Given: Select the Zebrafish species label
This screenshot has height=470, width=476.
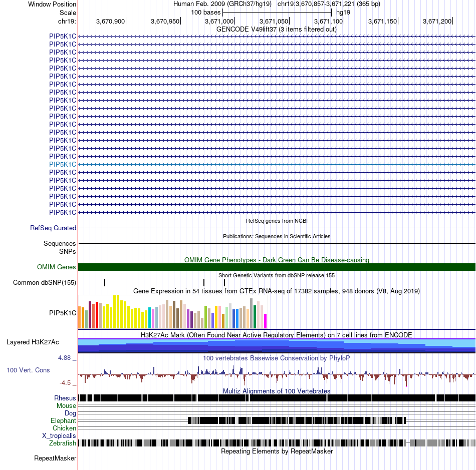Looking at the screenshot, I should pos(63,443).
